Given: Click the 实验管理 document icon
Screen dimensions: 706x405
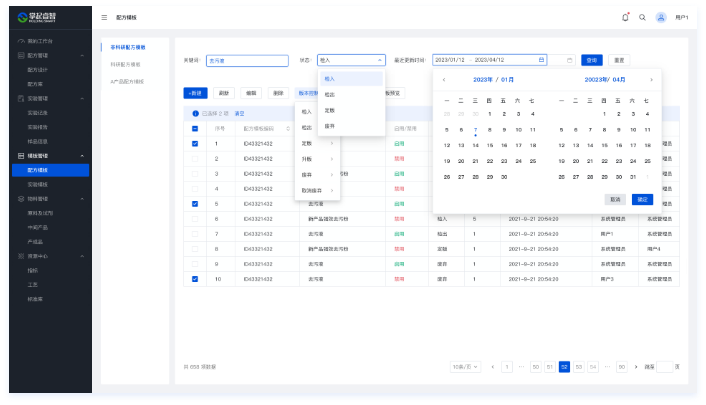Looking at the screenshot, I should pos(21,98).
